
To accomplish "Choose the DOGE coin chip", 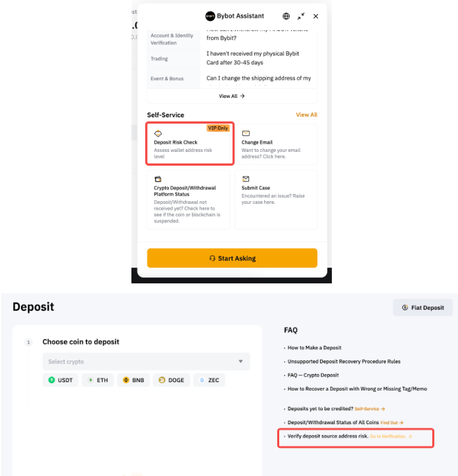I will (170, 380).
